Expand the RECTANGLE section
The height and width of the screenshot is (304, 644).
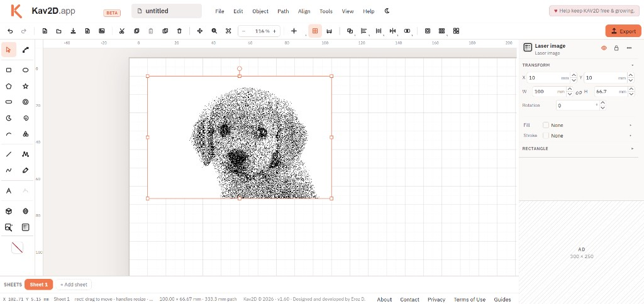(633, 148)
